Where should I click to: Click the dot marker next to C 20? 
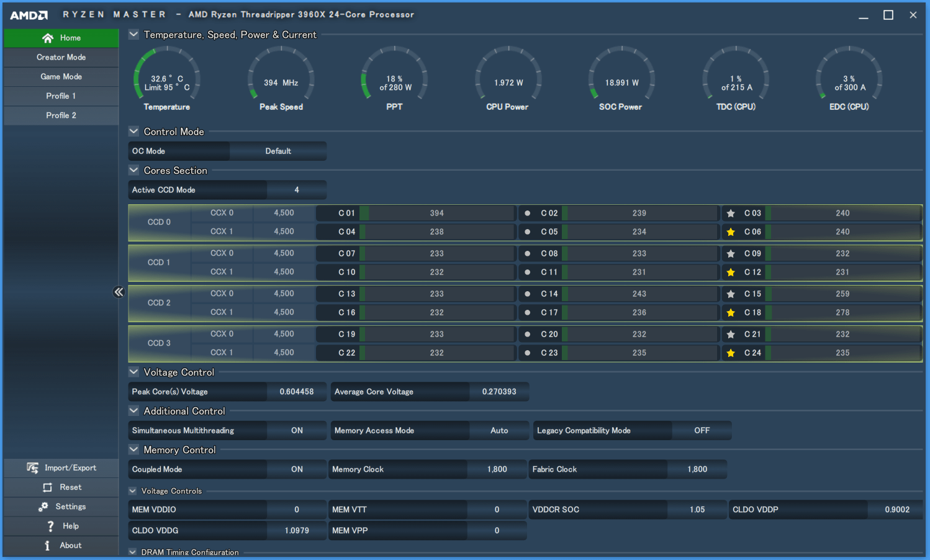[527, 334]
